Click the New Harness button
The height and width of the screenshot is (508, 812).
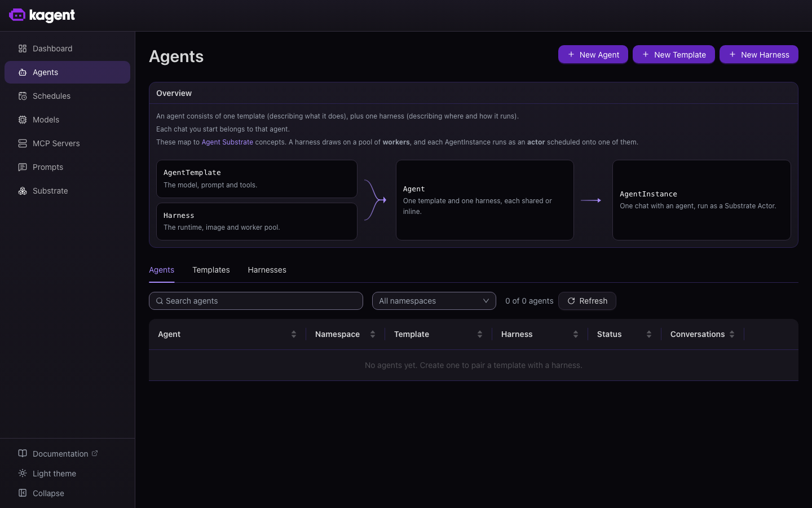(759, 55)
